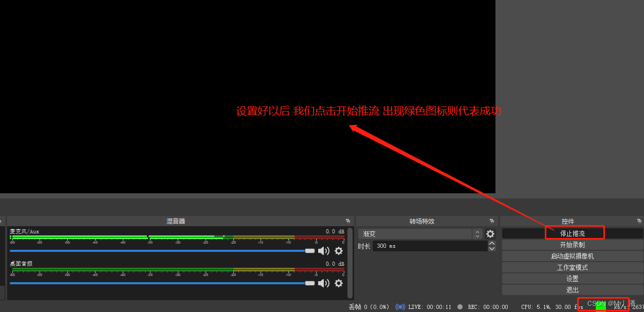The width and height of the screenshot is (644, 312).
Task: Mute the 麦克风/Aux speaker icon
Action: 323,251
